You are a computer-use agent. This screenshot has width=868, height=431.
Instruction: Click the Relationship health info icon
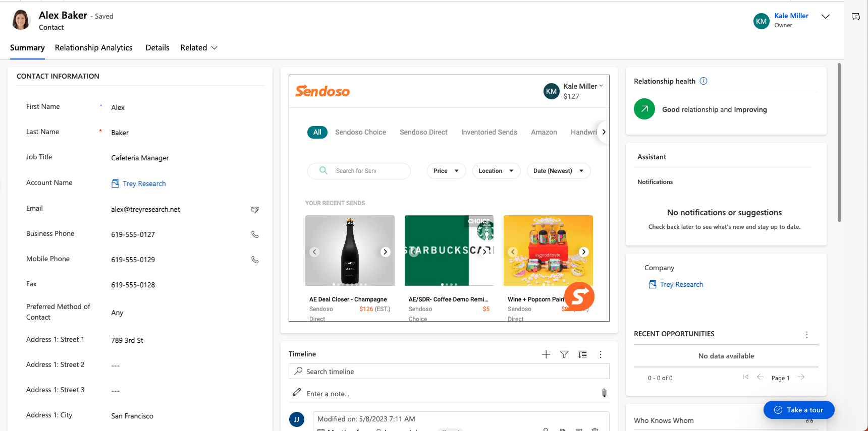tap(703, 81)
